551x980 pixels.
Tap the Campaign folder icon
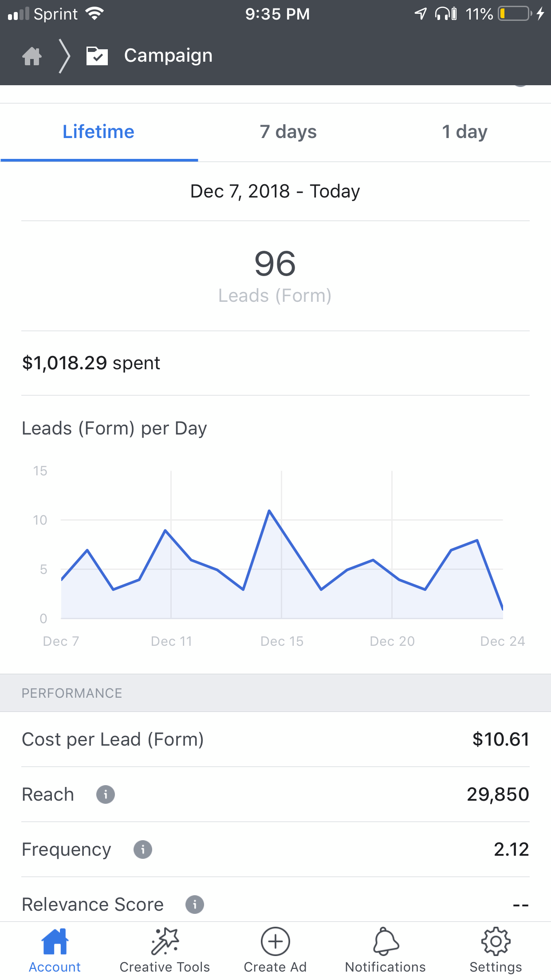(97, 56)
